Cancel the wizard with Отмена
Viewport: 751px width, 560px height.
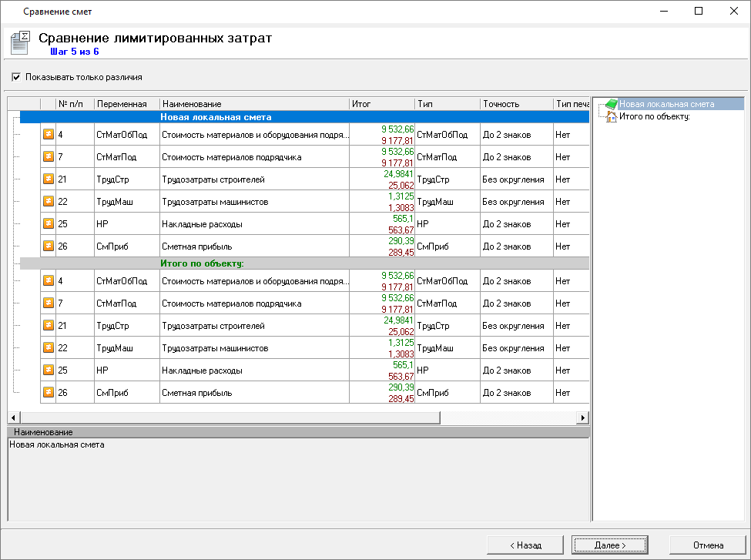click(708, 545)
